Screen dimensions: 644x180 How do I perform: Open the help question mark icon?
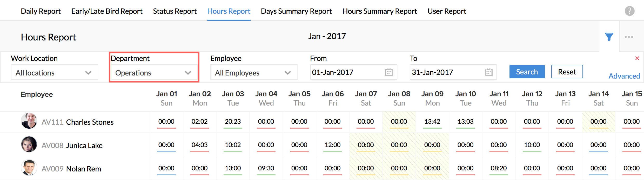click(629, 11)
